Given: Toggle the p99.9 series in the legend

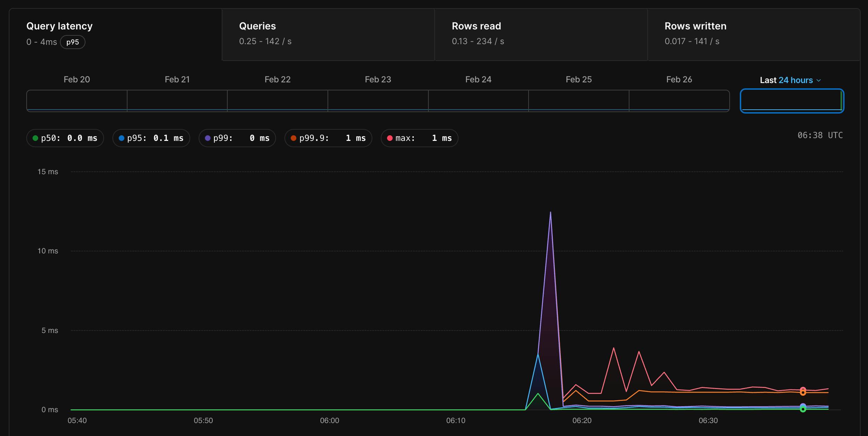Looking at the screenshot, I should click(x=328, y=138).
